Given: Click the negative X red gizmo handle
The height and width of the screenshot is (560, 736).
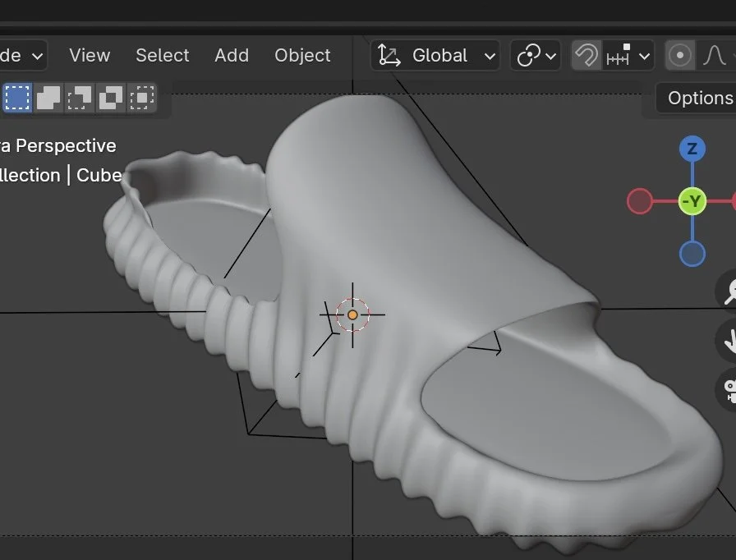Looking at the screenshot, I should pos(640,201).
